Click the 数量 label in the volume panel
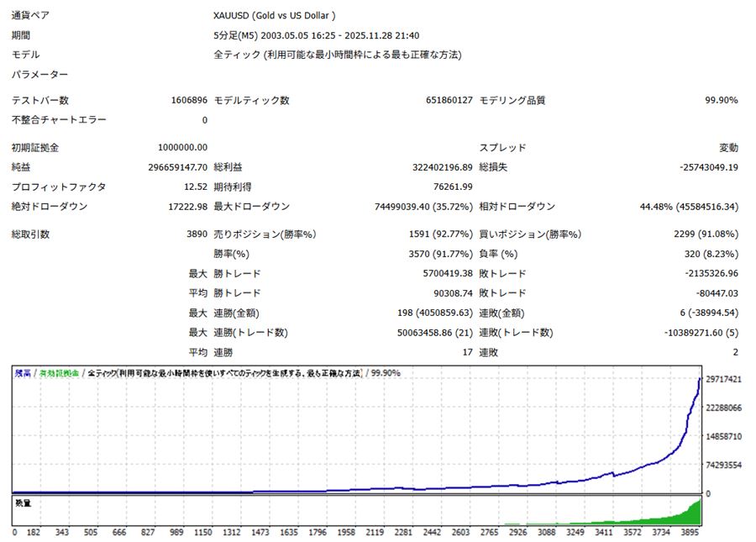This screenshot has height=542, width=756. [x=23, y=503]
